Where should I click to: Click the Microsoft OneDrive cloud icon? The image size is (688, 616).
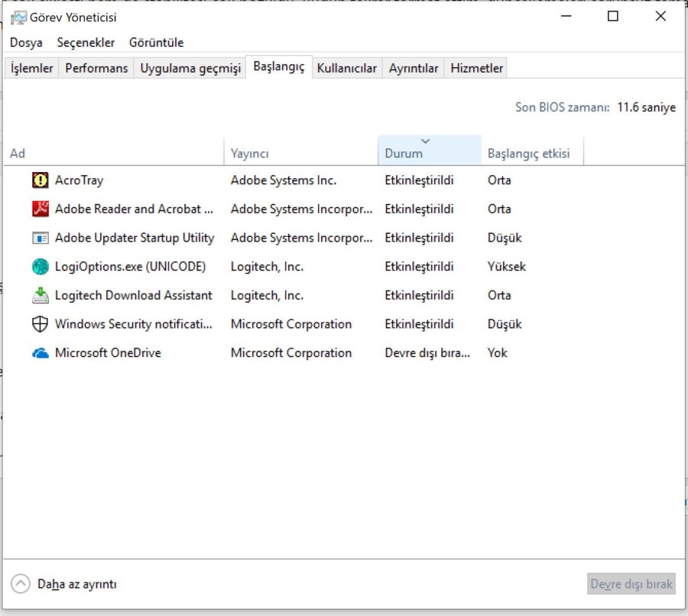[x=40, y=353]
